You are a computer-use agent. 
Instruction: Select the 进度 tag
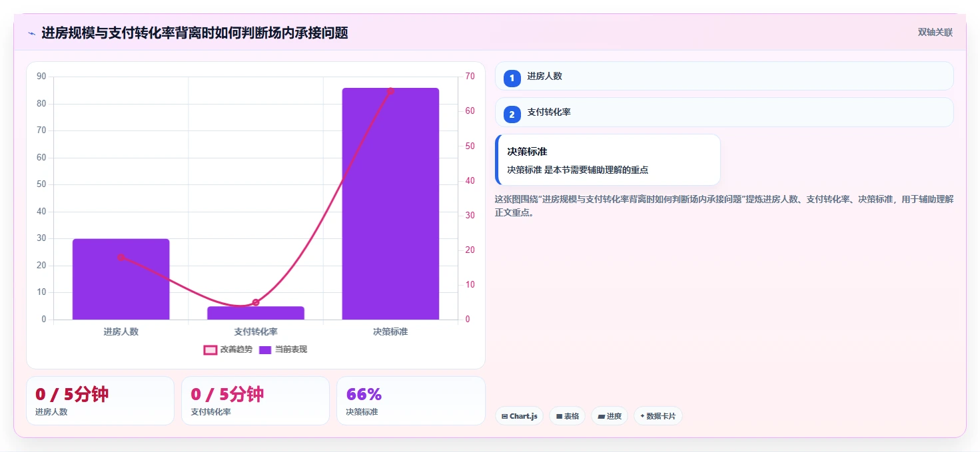[x=610, y=416]
